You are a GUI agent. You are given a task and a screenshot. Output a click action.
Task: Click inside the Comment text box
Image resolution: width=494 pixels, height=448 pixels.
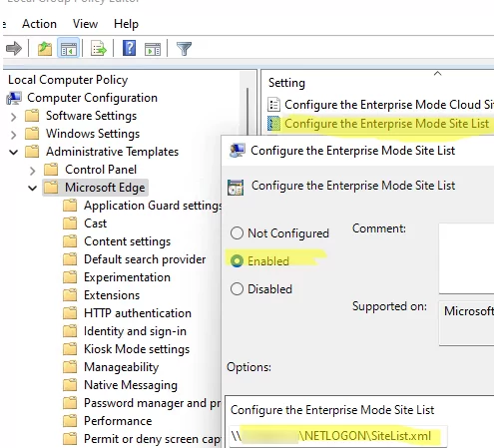point(466,258)
